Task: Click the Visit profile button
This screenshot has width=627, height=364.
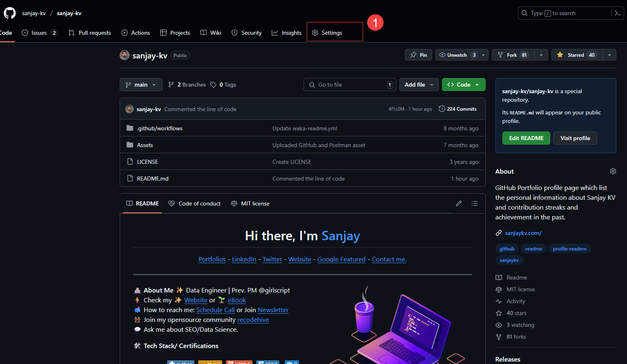Action: click(575, 138)
